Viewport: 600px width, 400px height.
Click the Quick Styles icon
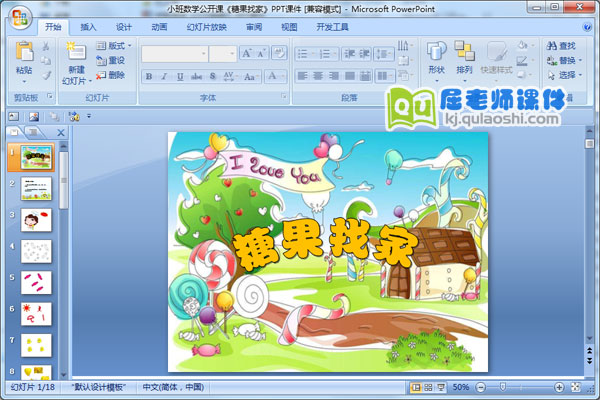(497, 52)
